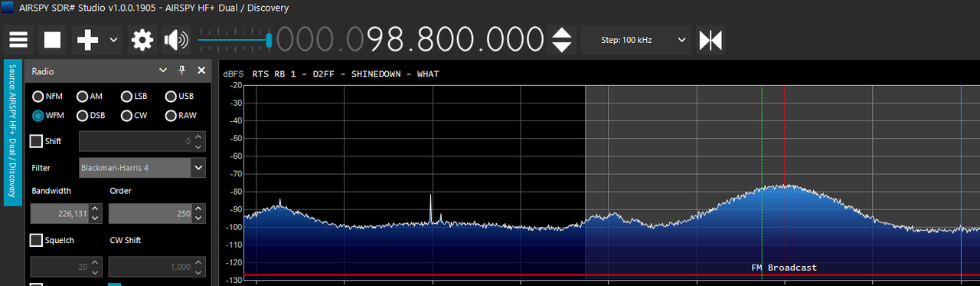
Task: Increment the Shift value
Action: (199, 136)
